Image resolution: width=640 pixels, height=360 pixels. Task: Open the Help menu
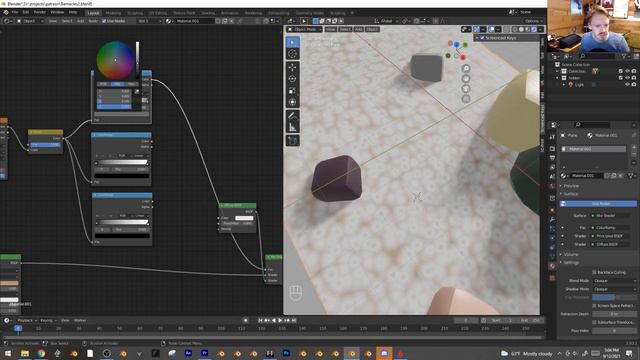click(73, 12)
